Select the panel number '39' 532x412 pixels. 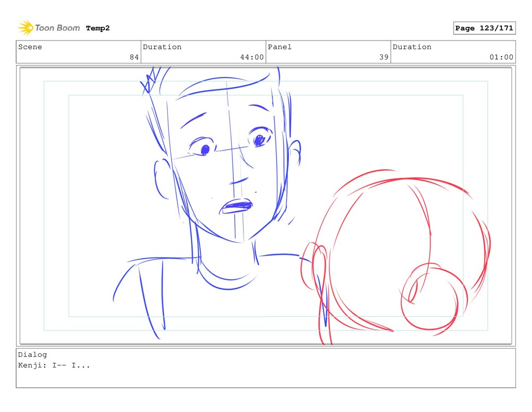pos(384,57)
